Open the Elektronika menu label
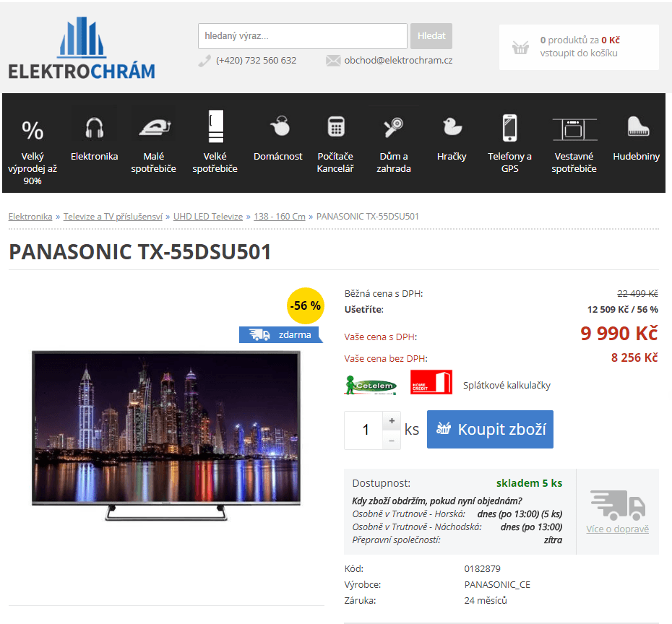The image size is (672, 624). pos(94,156)
